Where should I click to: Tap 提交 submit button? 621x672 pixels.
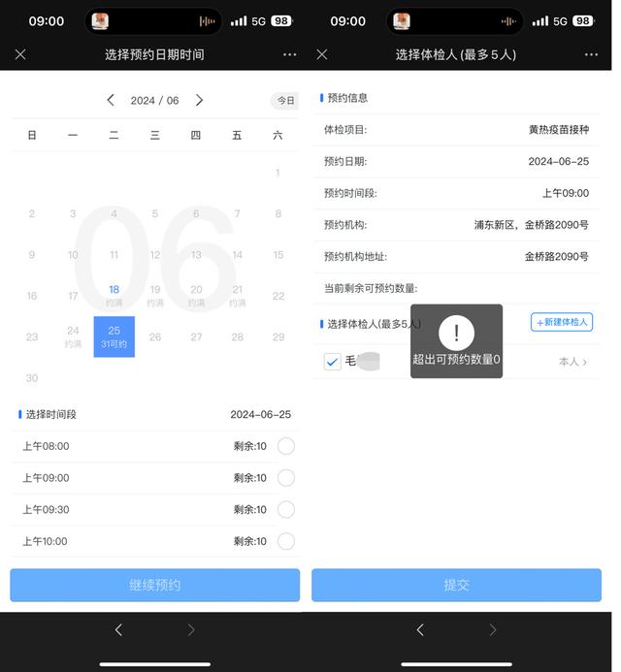[456, 585]
